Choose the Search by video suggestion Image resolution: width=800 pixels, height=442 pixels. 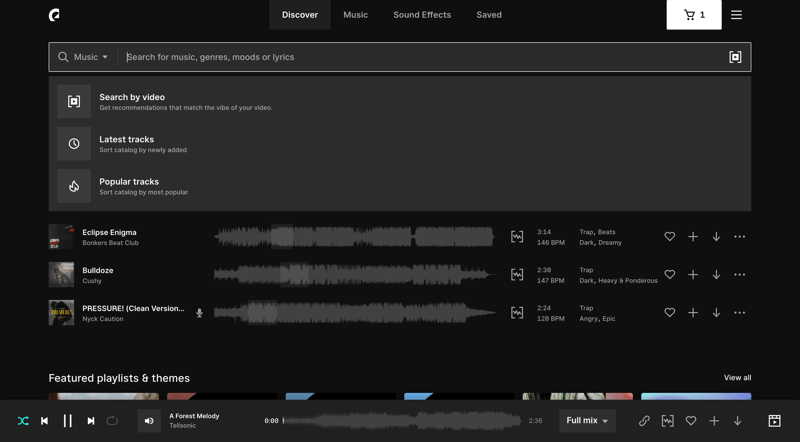(399, 102)
